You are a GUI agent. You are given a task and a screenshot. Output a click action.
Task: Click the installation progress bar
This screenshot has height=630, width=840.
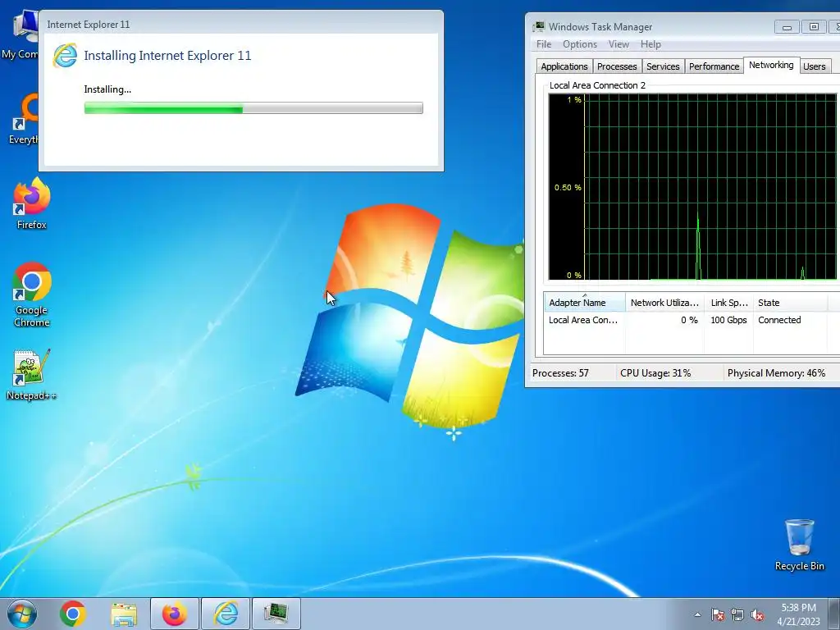253,107
